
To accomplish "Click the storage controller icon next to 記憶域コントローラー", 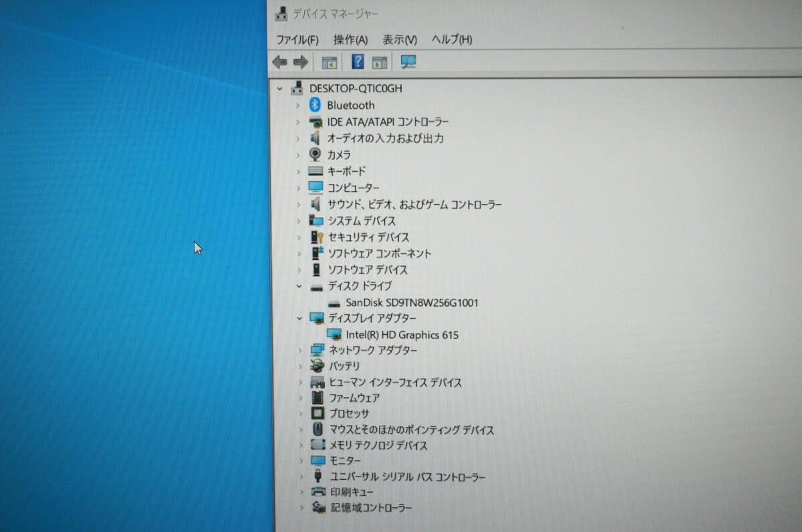I will 319,508.
